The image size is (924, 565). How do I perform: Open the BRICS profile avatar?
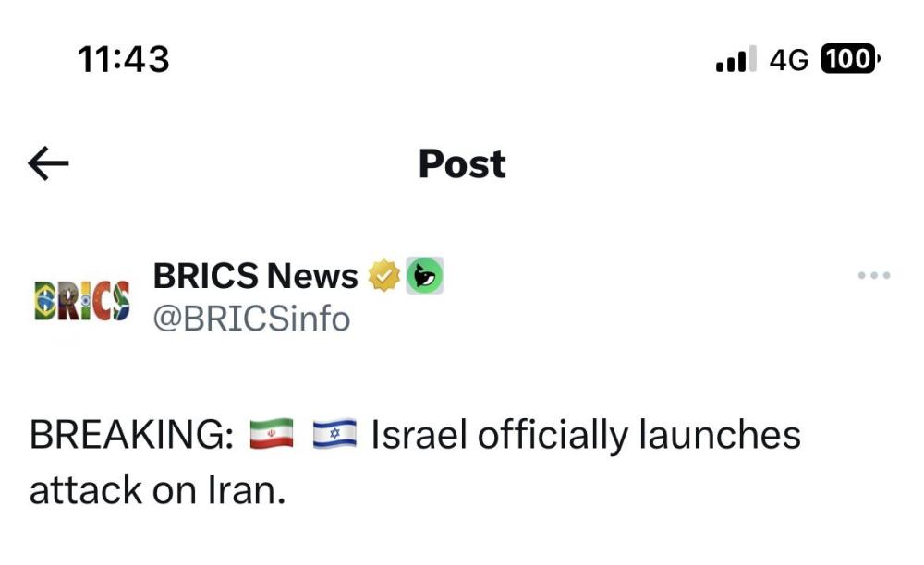[x=81, y=299]
